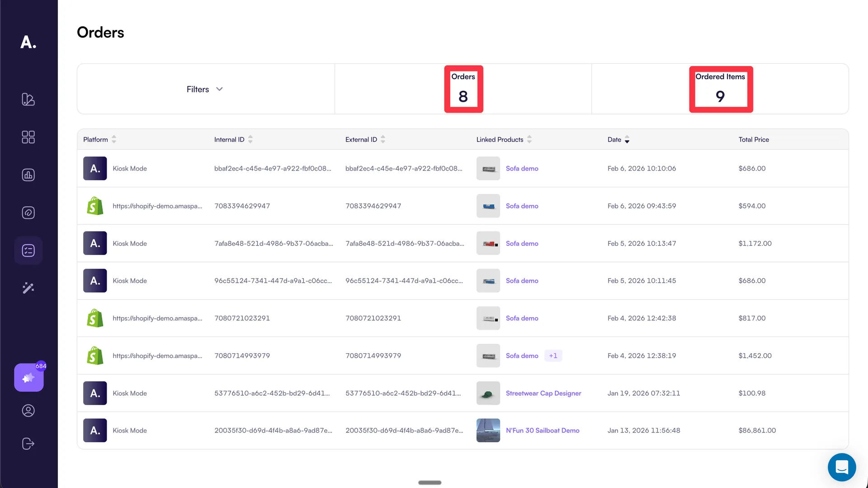Screen dimensions: 868x488
Task: Click the purple notifications button with 684 badge
Action: (x=28, y=378)
